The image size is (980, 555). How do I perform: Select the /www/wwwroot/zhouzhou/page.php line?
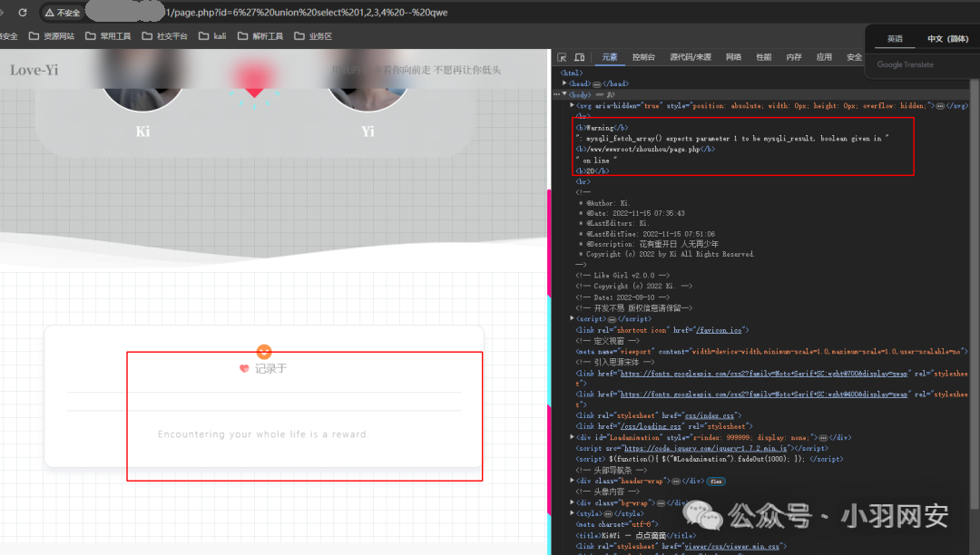tap(645, 150)
